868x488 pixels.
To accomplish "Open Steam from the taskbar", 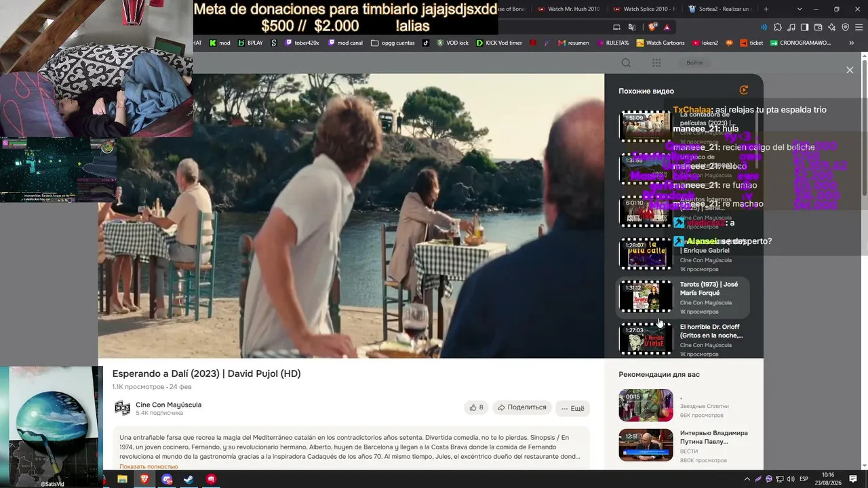I will pos(189,479).
